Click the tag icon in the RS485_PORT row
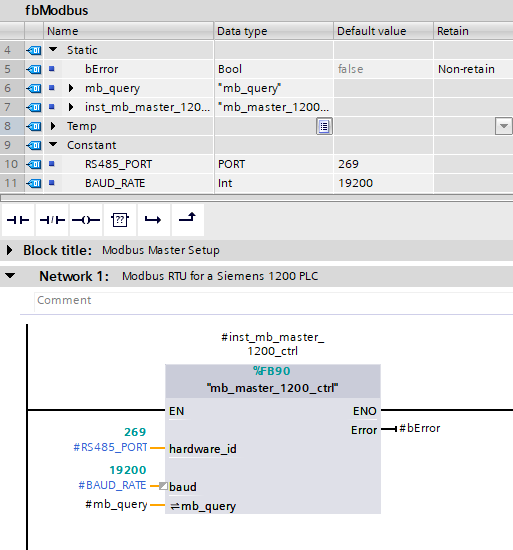 pyautogui.click(x=34, y=164)
